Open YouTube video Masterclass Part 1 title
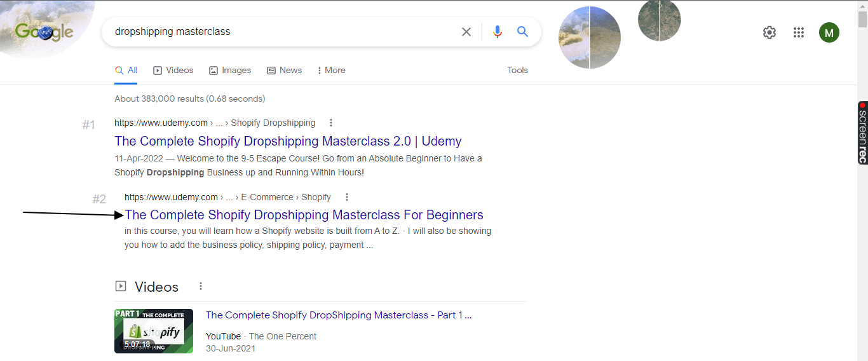 tap(339, 315)
